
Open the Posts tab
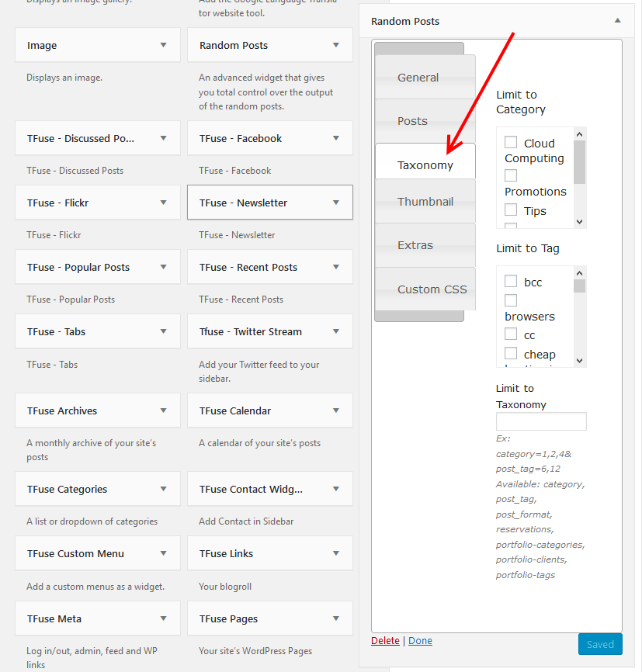[x=419, y=121]
